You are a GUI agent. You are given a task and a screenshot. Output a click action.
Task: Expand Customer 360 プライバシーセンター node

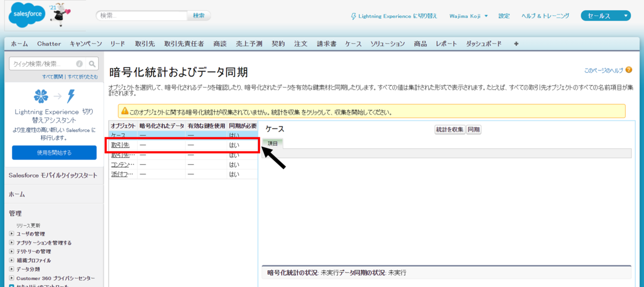tap(12, 278)
